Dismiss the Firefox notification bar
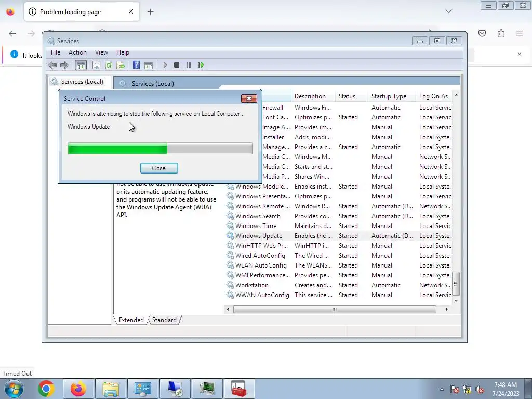This screenshot has width=532, height=399. [x=520, y=54]
